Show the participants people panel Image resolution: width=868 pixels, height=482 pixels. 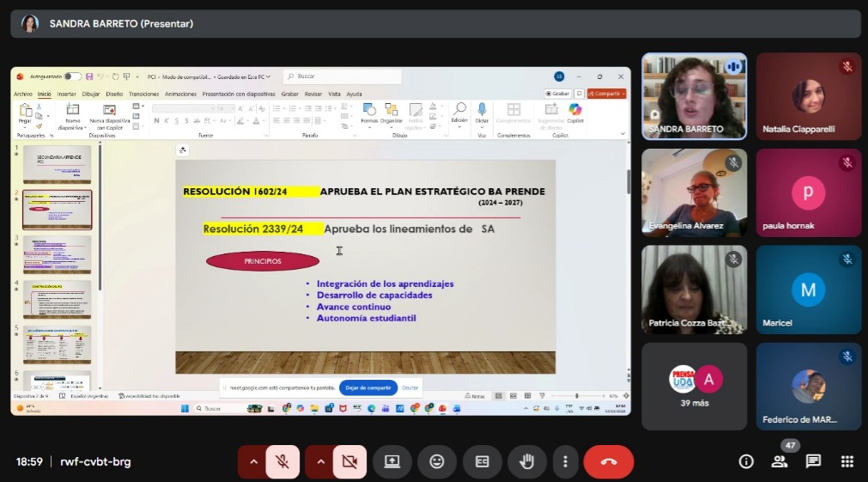(x=780, y=461)
